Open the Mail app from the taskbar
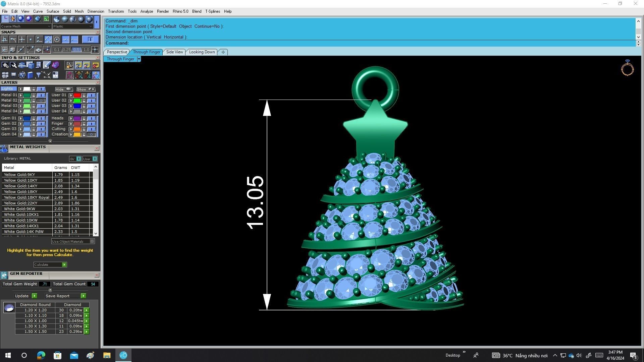 pos(74,355)
